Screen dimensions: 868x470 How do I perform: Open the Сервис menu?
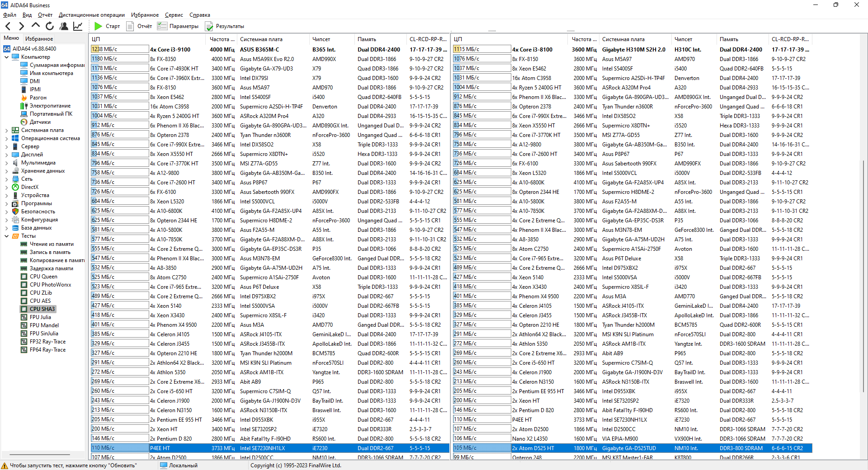(174, 15)
